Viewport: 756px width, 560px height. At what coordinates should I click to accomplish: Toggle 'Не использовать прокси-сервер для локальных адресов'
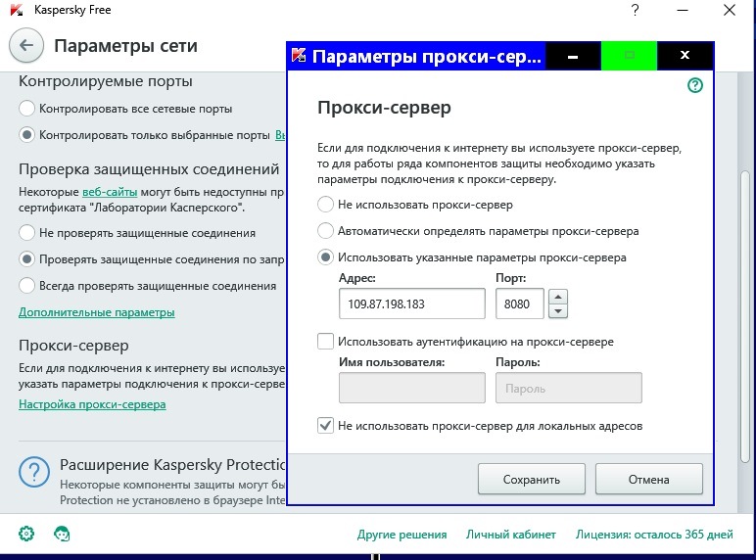(x=325, y=426)
